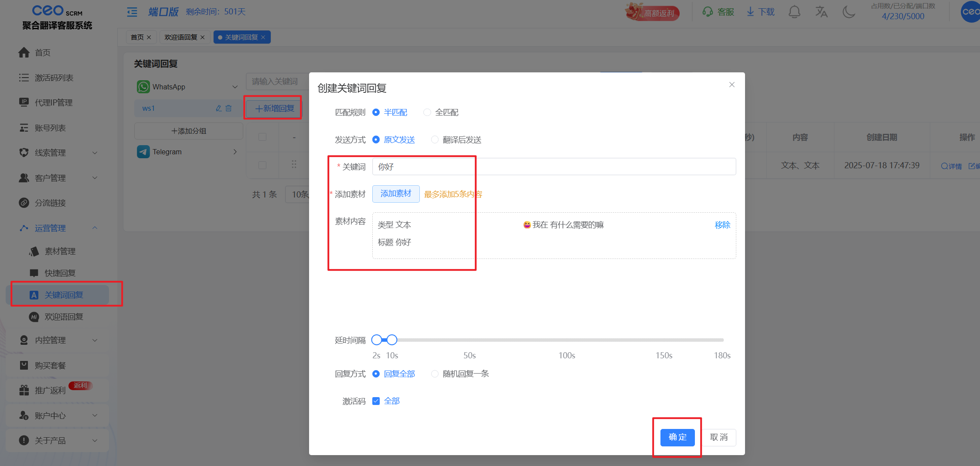Screen dimensions: 980x466
Task: Click the user avatar in header
Action: tap(970, 12)
